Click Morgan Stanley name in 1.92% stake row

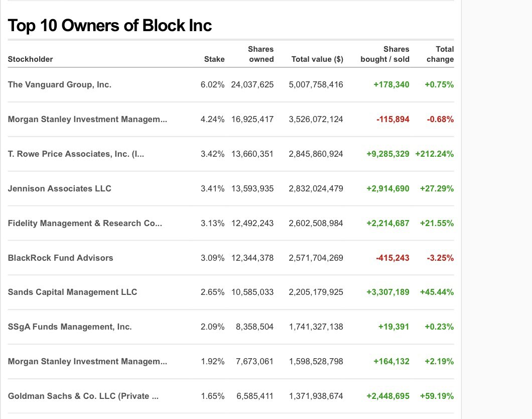coord(87,361)
